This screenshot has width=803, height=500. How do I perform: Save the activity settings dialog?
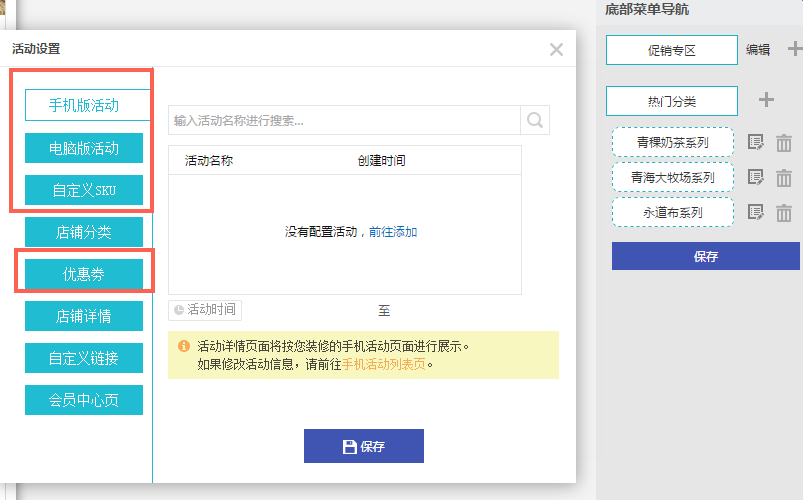pos(364,447)
